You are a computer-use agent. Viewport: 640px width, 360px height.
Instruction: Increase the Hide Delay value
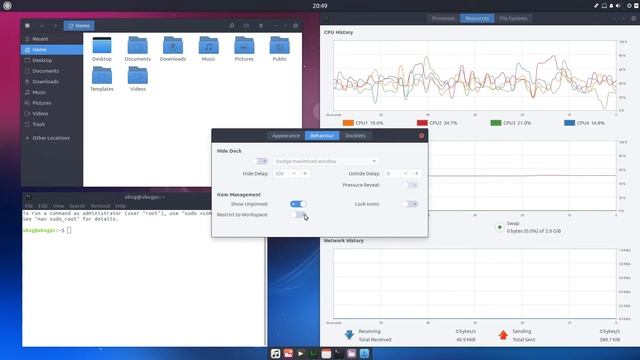(x=305, y=173)
